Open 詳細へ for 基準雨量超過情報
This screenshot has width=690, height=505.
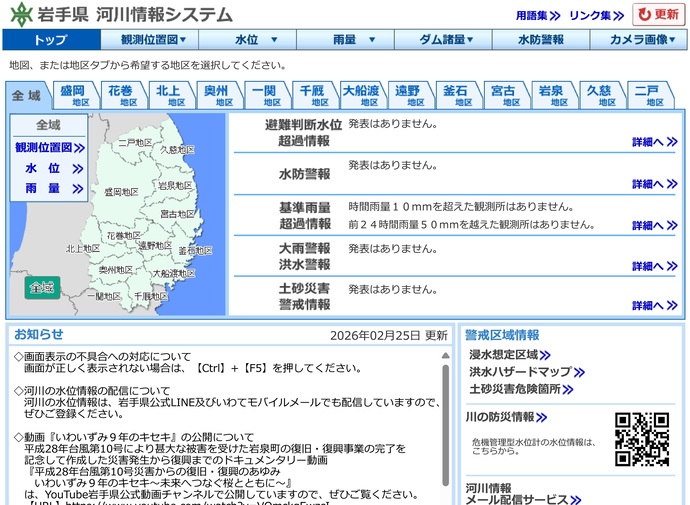[x=655, y=226]
